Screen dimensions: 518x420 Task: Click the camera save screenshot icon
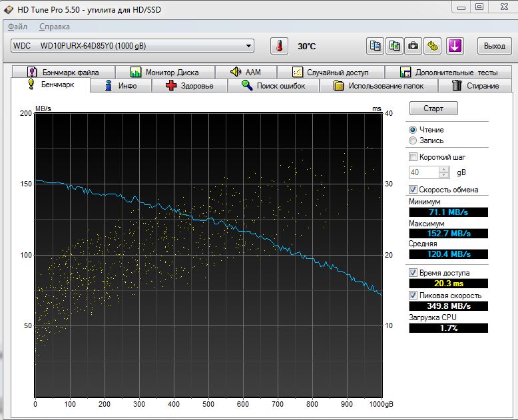(413, 46)
